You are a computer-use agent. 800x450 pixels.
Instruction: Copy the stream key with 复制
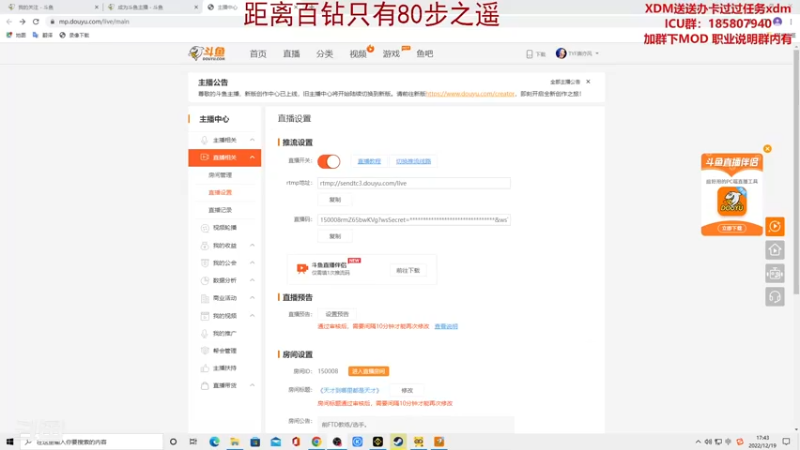[335, 236]
